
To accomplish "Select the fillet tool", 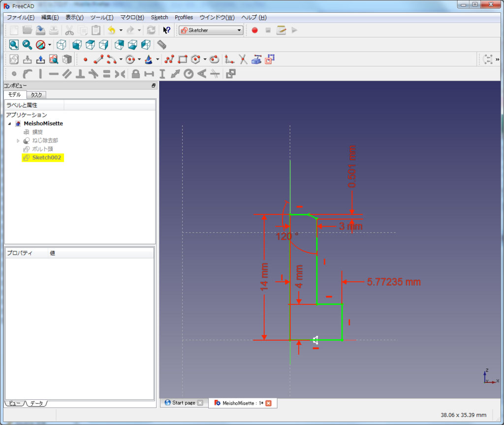I will coord(229,60).
